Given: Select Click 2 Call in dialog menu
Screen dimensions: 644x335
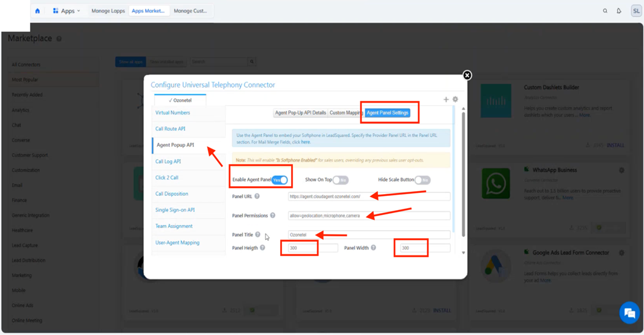Looking at the screenshot, I should coord(167,178).
